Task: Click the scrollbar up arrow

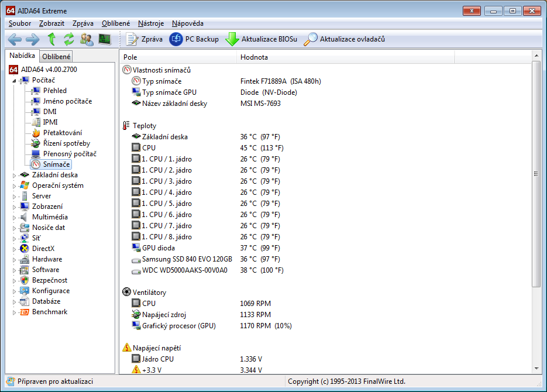Action: [536, 56]
